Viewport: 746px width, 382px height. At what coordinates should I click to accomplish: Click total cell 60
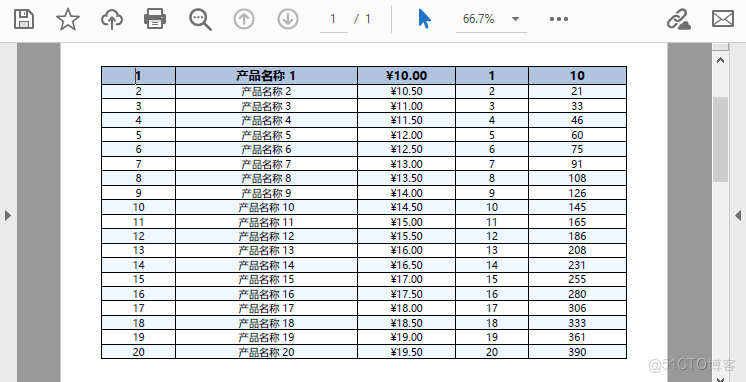pos(577,135)
